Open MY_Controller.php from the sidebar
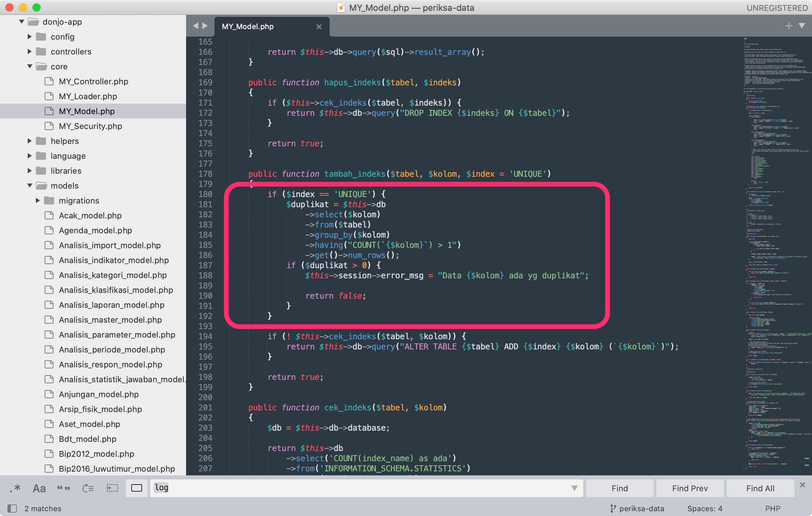Image resolution: width=812 pixels, height=516 pixels. [x=93, y=81]
